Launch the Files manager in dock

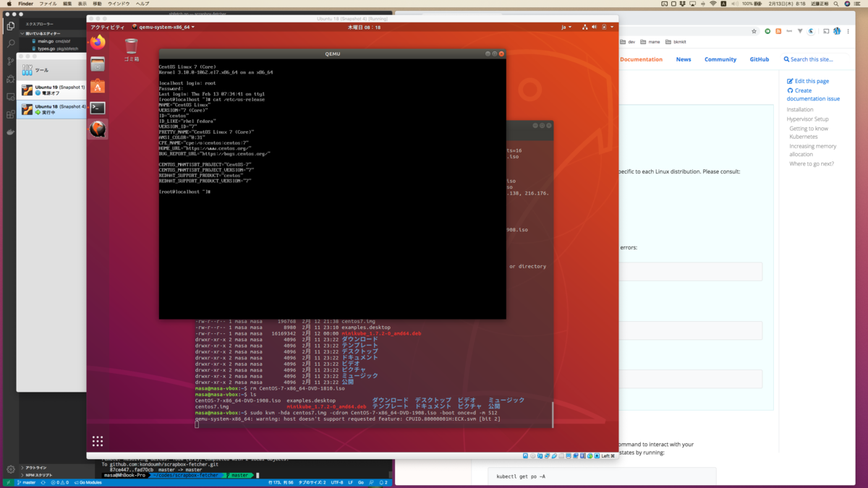[98, 64]
